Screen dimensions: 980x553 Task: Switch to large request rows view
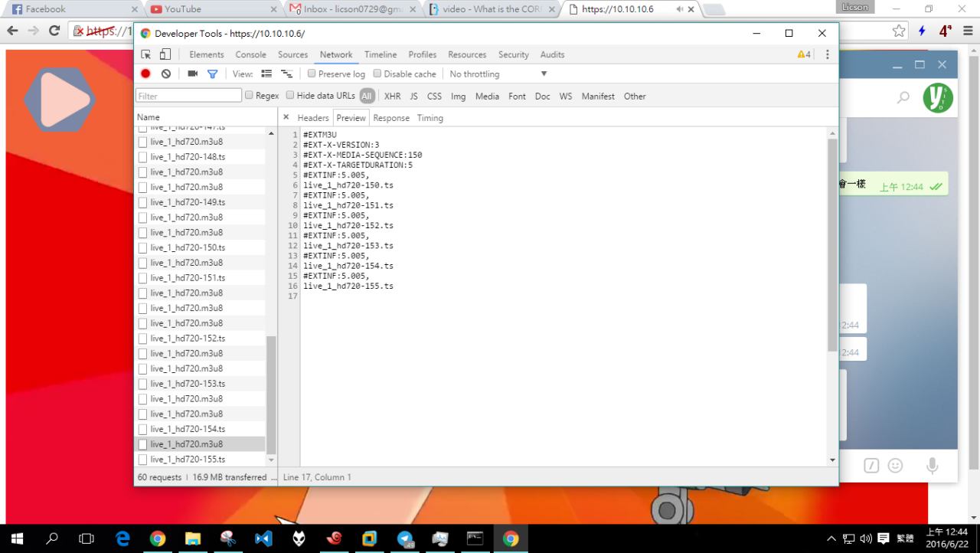(x=266, y=74)
